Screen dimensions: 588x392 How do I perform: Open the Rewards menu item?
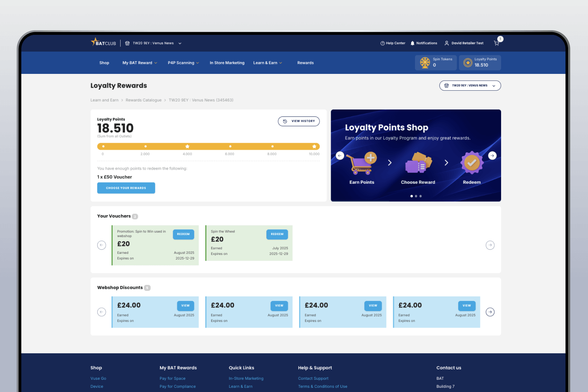305,63
